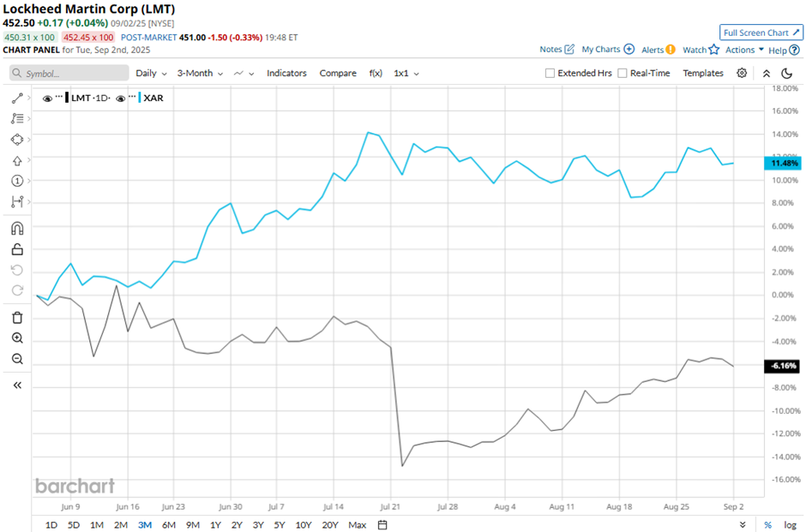The height and width of the screenshot is (532, 806).
Task: Open the f(x) expressions menu
Action: [376, 73]
